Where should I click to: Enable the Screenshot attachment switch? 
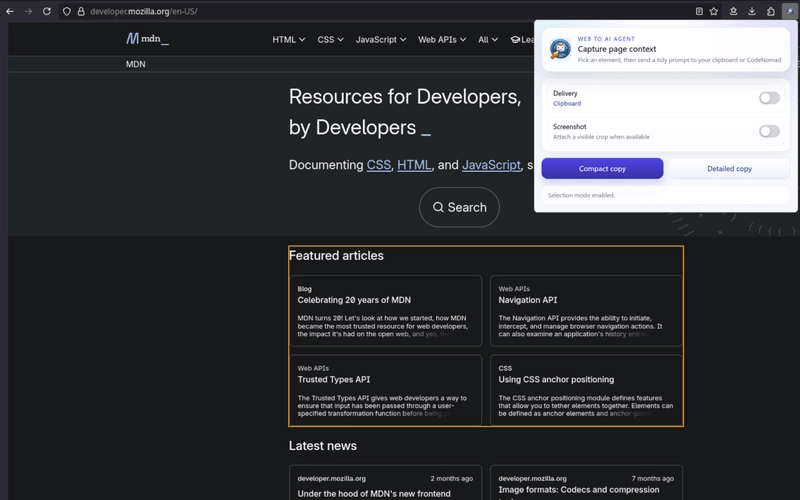[769, 131]
